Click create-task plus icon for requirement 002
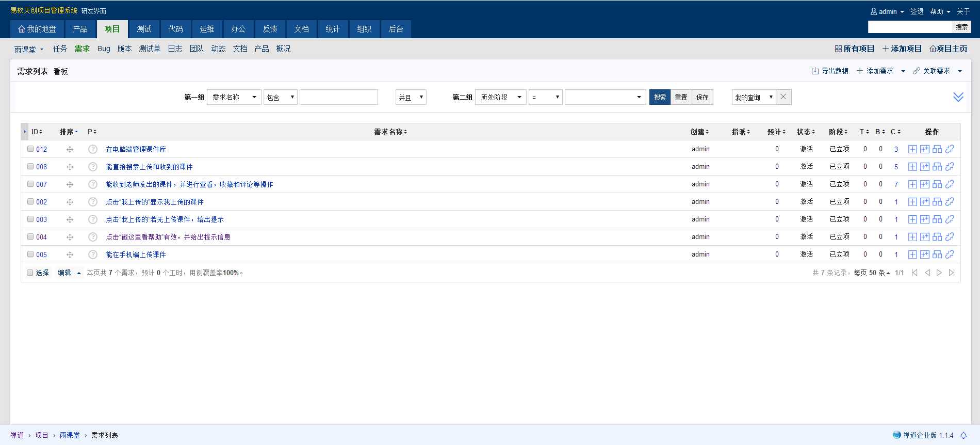The width and height of the screenshot is (980, 445). click(912, 202)
